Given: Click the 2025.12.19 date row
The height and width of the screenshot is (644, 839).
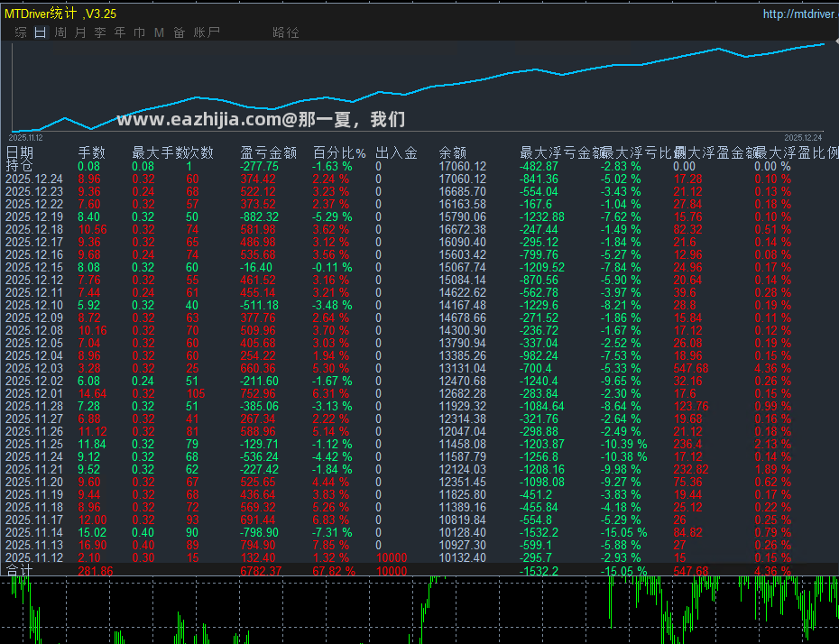Looking at the screenshot, I should tap(34, 217).
